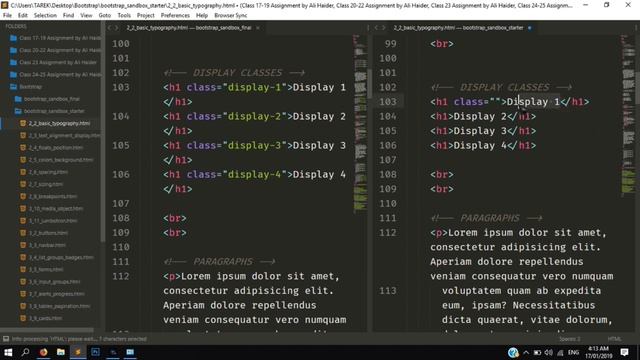Click line number 103 in left pane gutter

[x=121, y=87]
